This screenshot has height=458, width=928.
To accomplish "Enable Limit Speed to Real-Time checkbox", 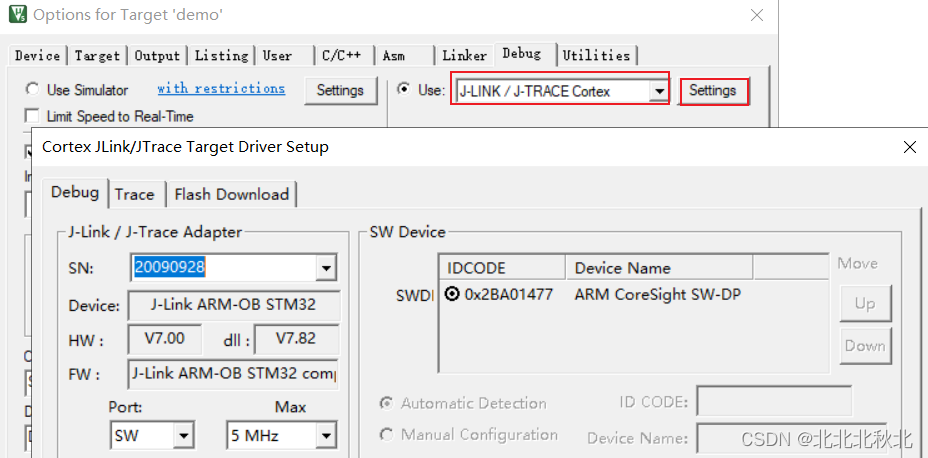I will [x=32, y=116].
